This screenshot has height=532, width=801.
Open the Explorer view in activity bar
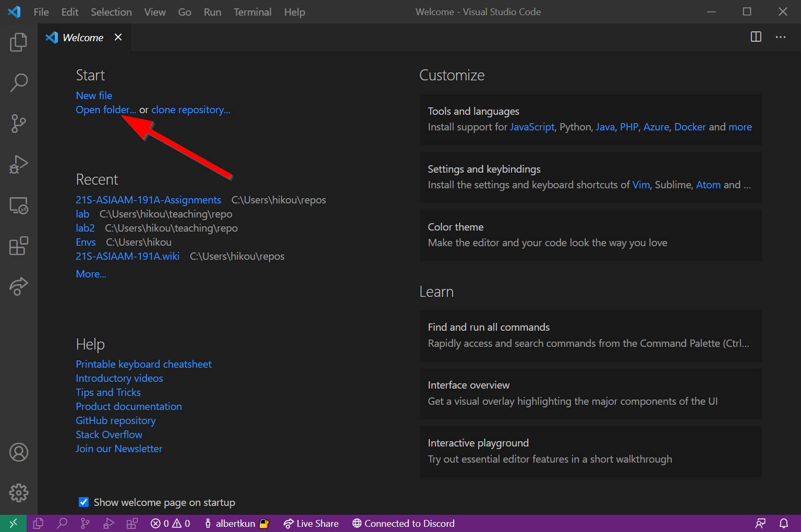[19, 42]
